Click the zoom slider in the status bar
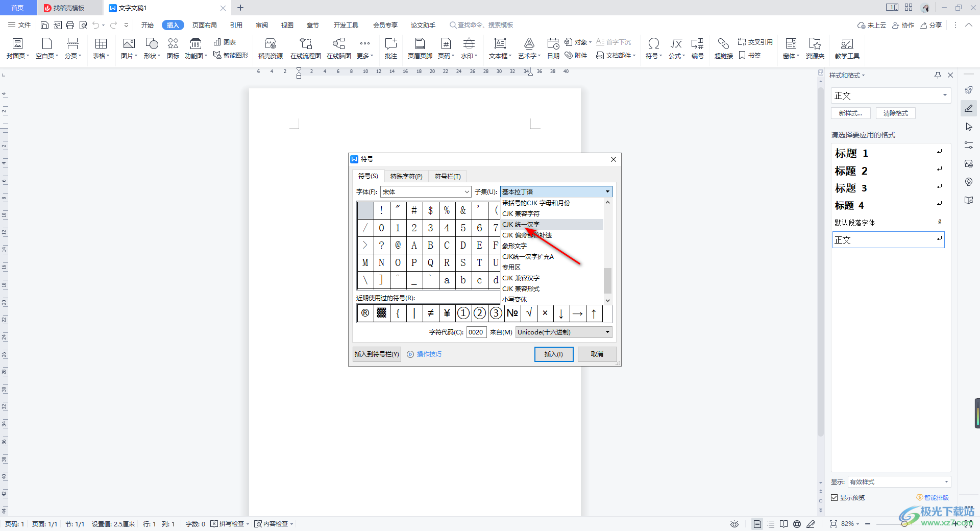This screenshot has width=980, height=531. (x=904, y=524)
